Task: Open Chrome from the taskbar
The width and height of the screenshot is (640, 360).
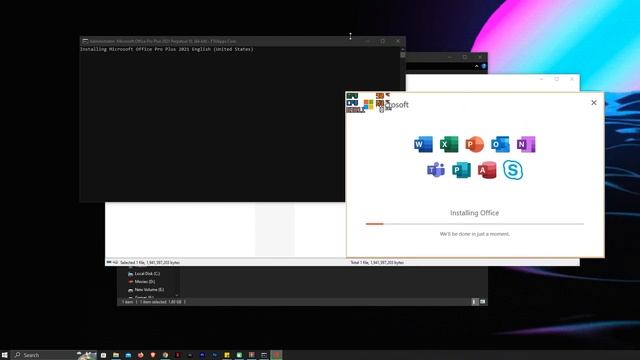Action: 165,355
